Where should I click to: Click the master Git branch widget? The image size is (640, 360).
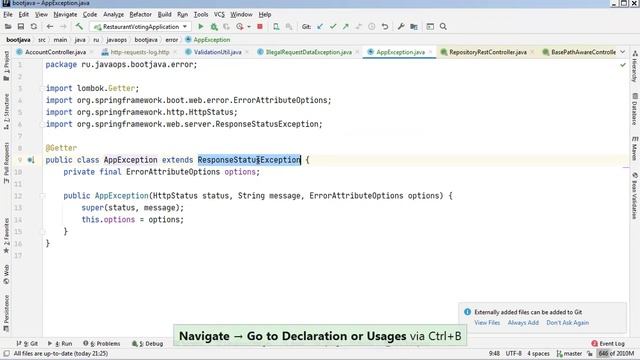click(569, 353)
